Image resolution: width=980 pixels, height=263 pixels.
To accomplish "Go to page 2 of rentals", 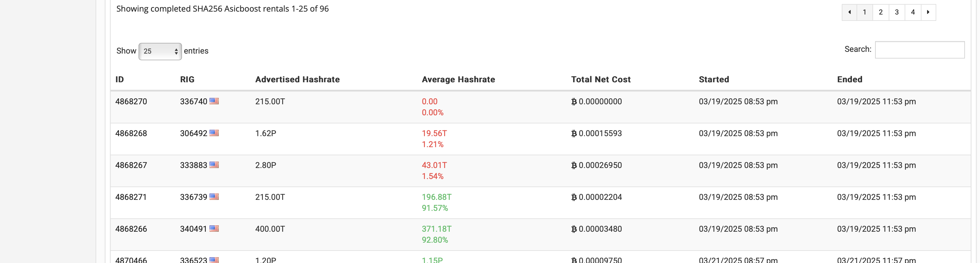I will (880, 12).
